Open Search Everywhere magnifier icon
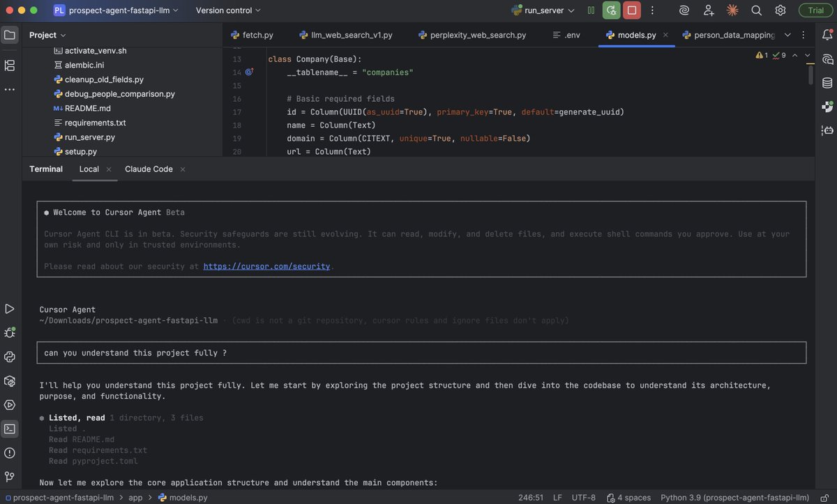The height and width of the screenshot is (504, 837). click(x=756, y=10)
